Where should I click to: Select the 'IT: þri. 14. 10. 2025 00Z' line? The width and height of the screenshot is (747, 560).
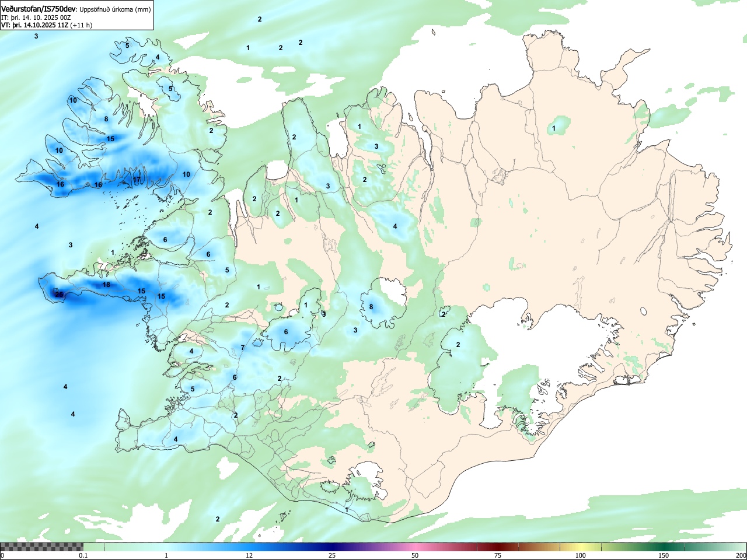(x=36, y=17)
